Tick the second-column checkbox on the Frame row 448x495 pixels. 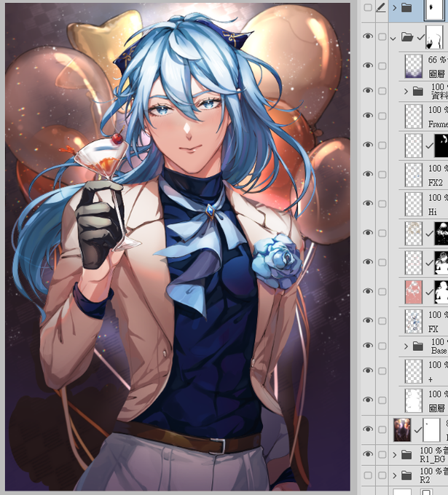coord(382,116)
